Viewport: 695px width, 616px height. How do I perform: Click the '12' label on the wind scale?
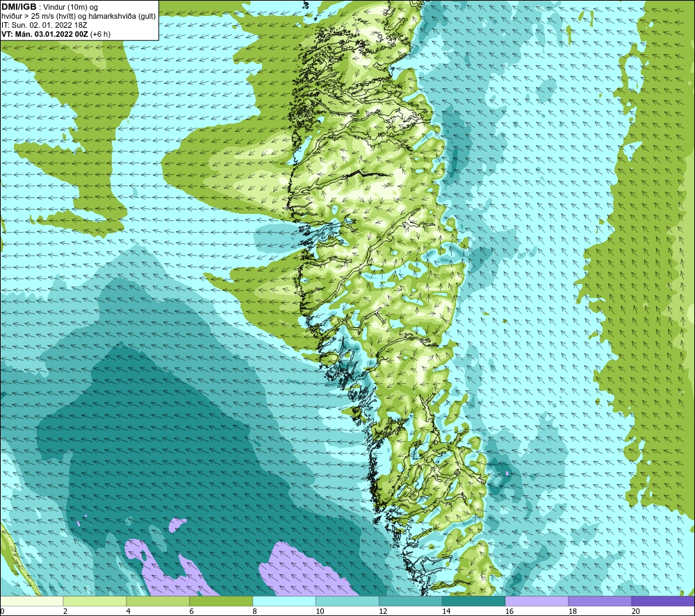(383, 611)
